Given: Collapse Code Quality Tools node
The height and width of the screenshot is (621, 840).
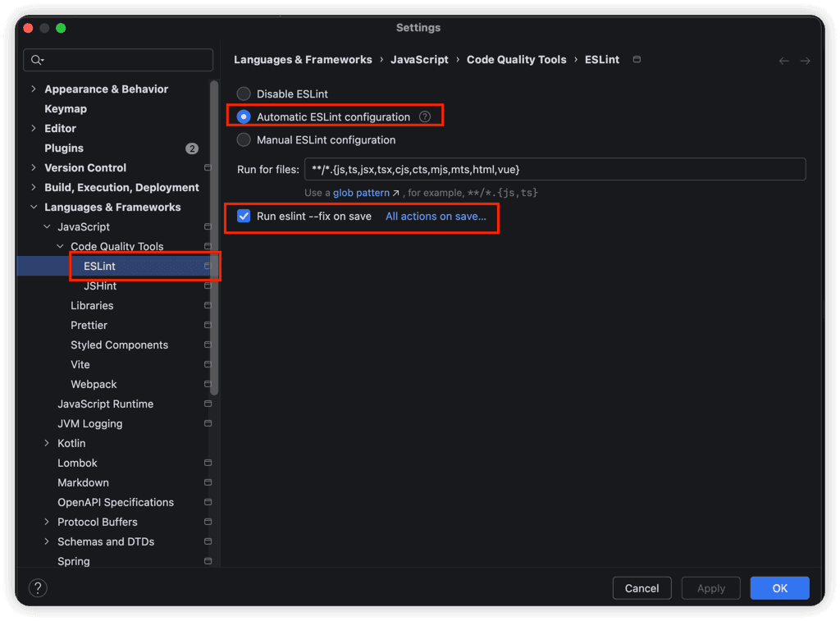Looking at the screenshot, I should click(x=60, y=246).
